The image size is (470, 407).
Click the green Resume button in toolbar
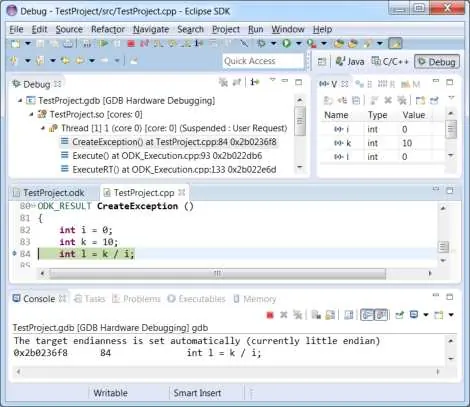point(104,43)
